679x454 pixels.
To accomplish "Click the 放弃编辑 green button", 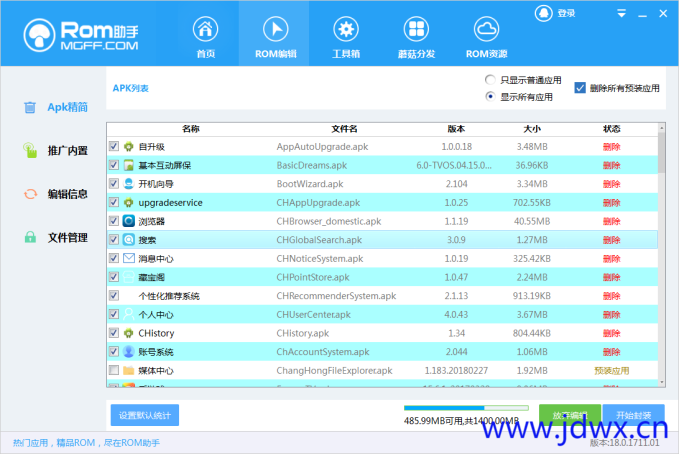I will 569,415.
